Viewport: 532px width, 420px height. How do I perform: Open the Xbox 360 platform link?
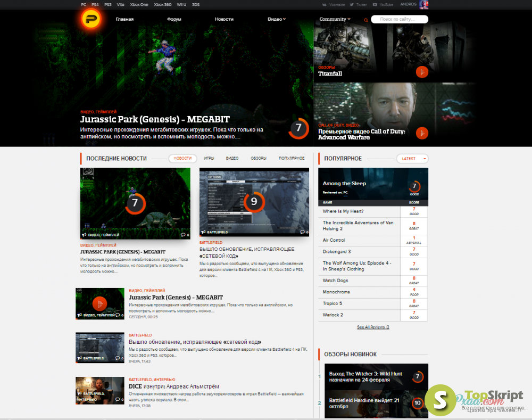(x=162, y=5)
